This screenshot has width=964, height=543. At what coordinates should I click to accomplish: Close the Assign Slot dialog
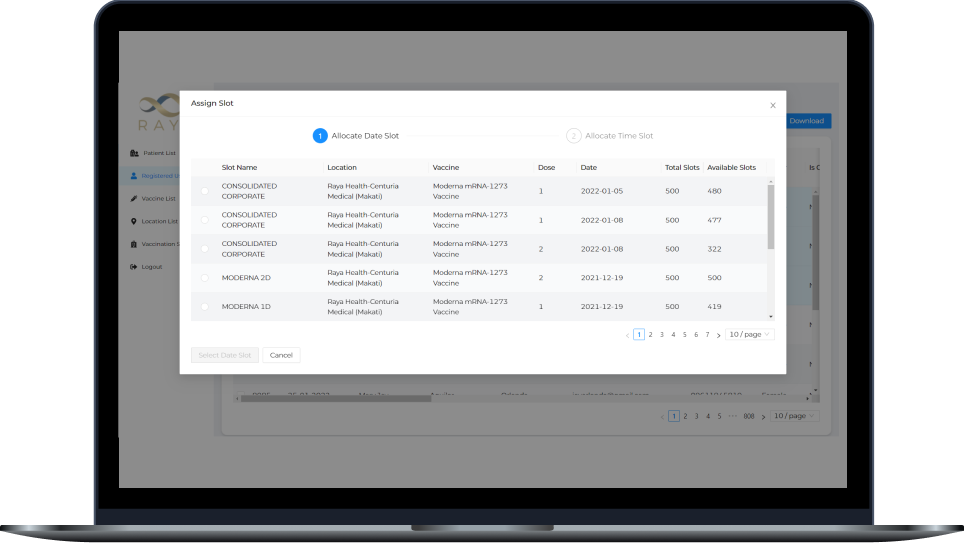(773, 105)
